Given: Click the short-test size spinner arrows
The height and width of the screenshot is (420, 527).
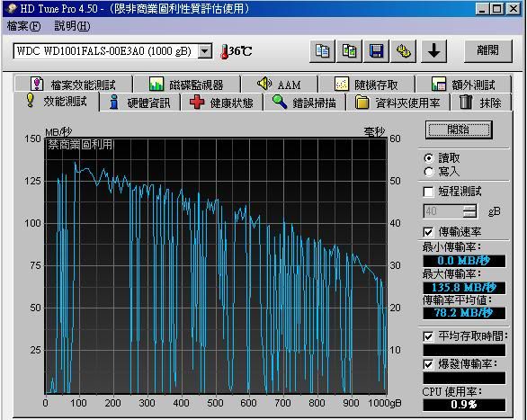Looking at the screenshot, I should click(469, 211).
